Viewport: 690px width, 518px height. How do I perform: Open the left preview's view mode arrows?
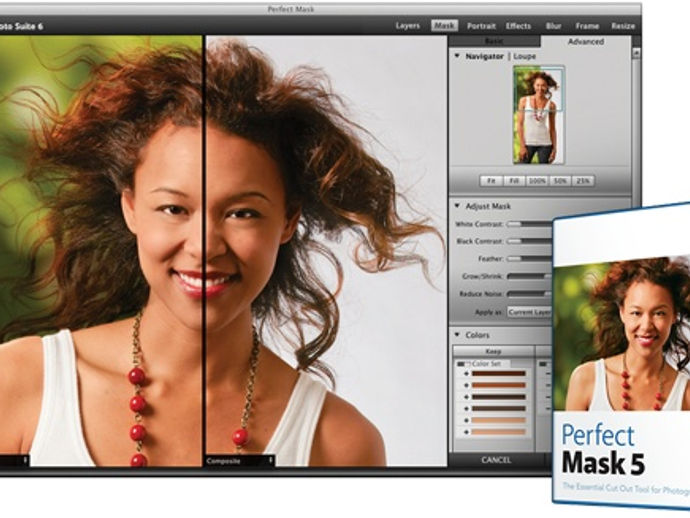pos(25,460)
